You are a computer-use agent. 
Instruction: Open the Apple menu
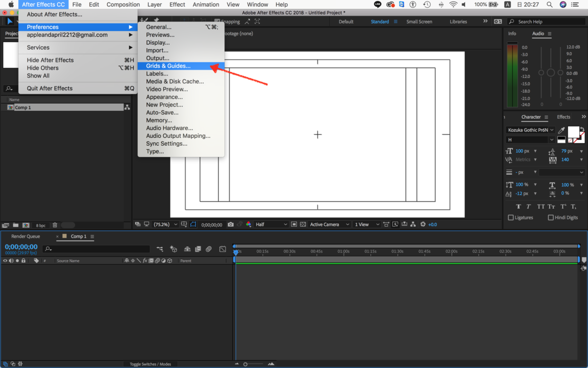[11, 4]
